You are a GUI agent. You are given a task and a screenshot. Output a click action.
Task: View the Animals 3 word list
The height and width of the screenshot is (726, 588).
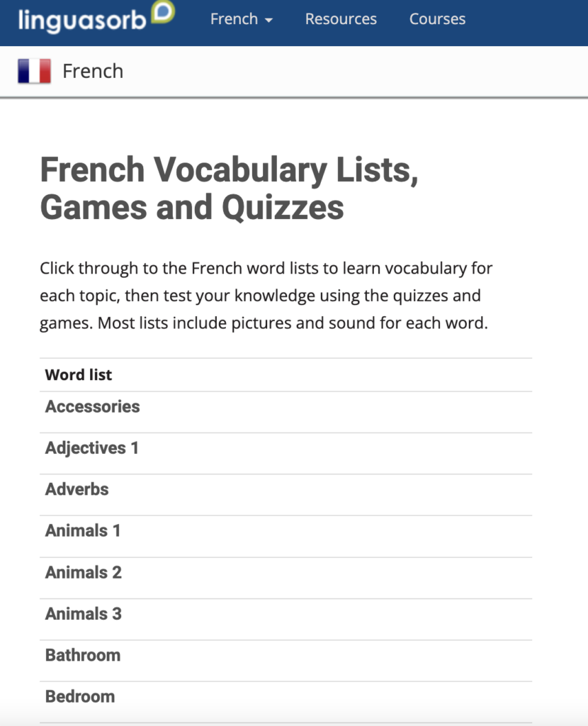[x=83, y=613]
